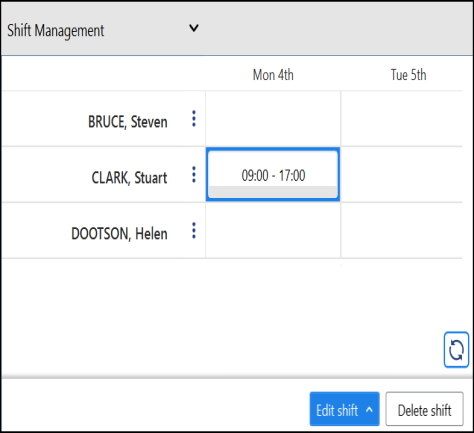Open the options menu for CLARK, Stuart
Image resolution: width=474 pixels, height=433 pixels.
point(194,175)
